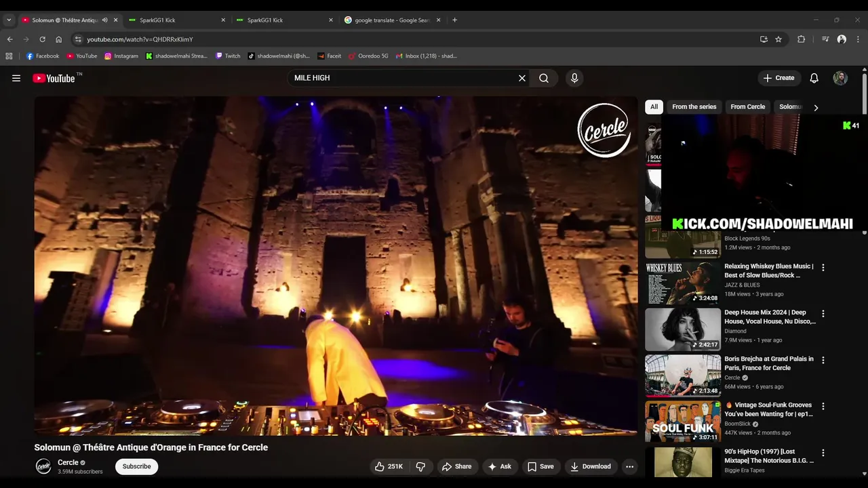
Task: Mute the Solomun tab audio icon
Action: [104, 20]
